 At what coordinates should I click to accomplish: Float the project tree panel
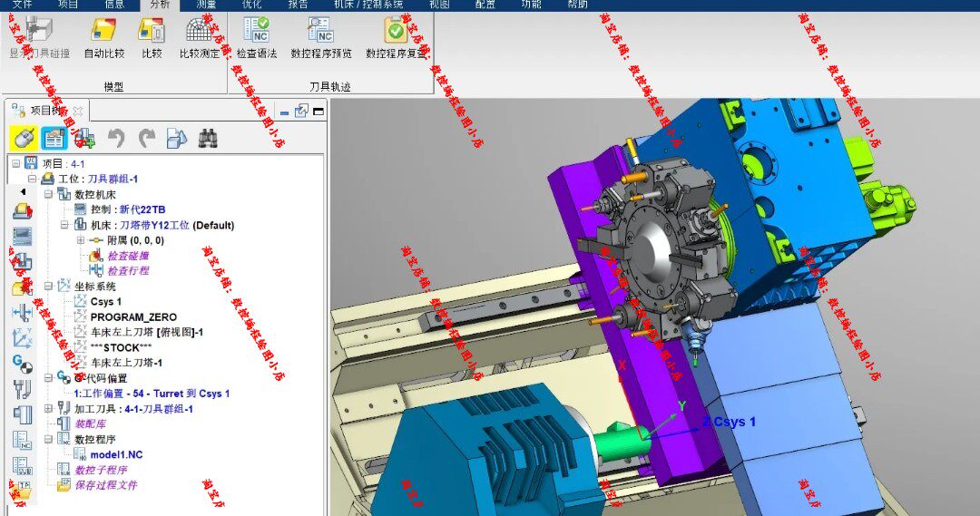[x=302, y=112]
